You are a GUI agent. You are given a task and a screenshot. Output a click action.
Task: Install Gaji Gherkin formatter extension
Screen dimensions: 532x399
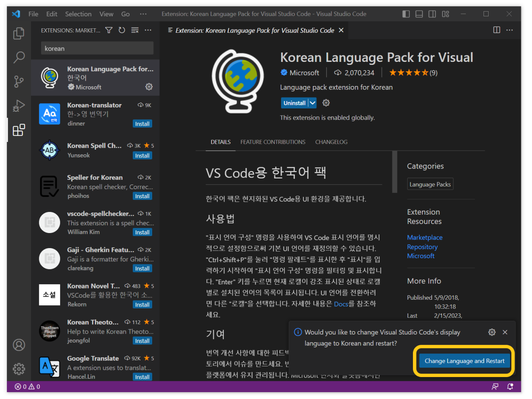[142, 268]
